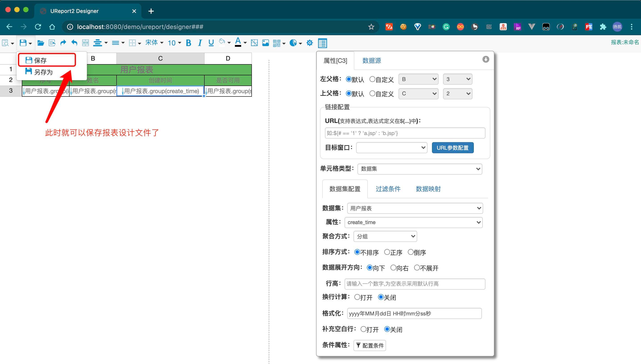The image size is (641, 364).
Task: Click the Undo icon in the toolbar
Action: coord(74,43)
